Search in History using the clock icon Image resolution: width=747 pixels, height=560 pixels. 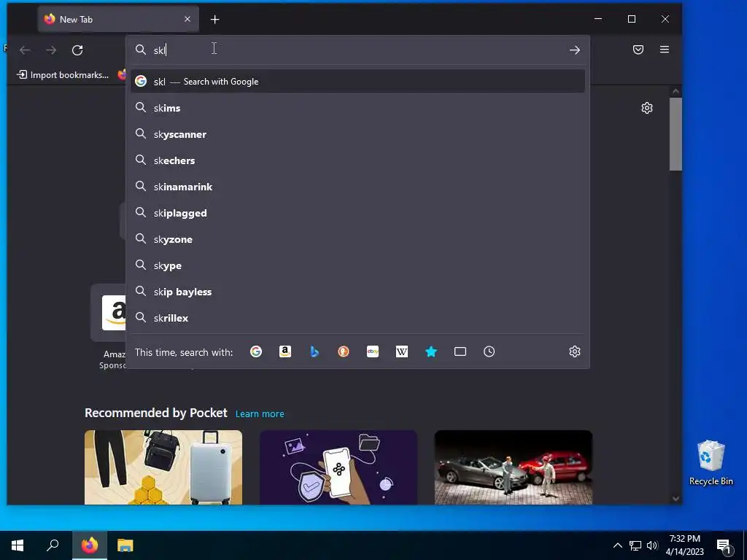[489, 352]
